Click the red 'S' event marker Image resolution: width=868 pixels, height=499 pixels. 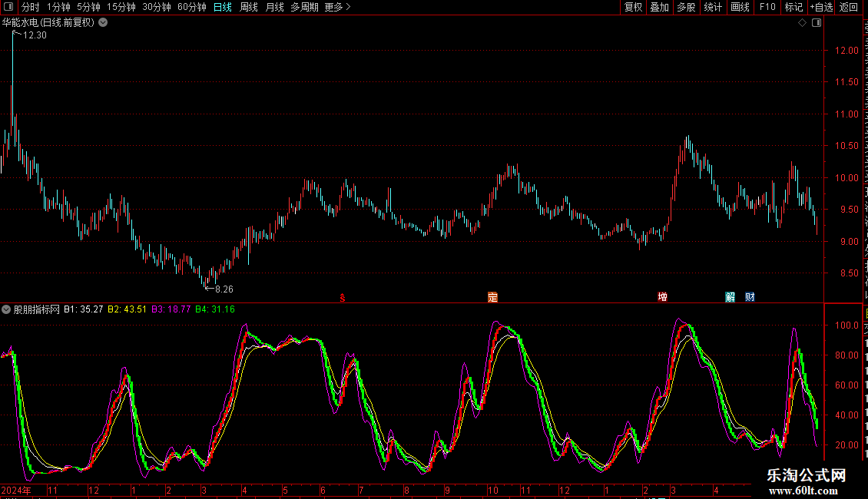point(343,298)
